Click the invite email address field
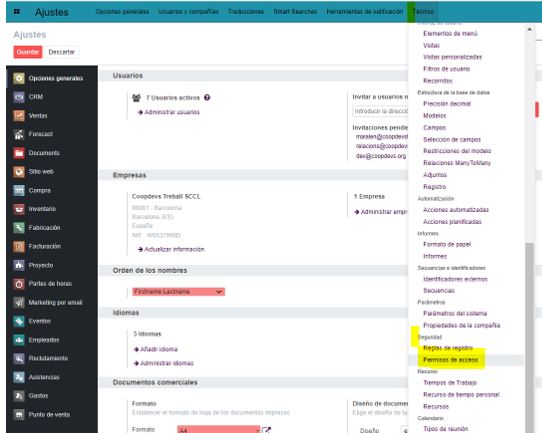This screenshot has height=433, width=542. click(x=380, y=111)
